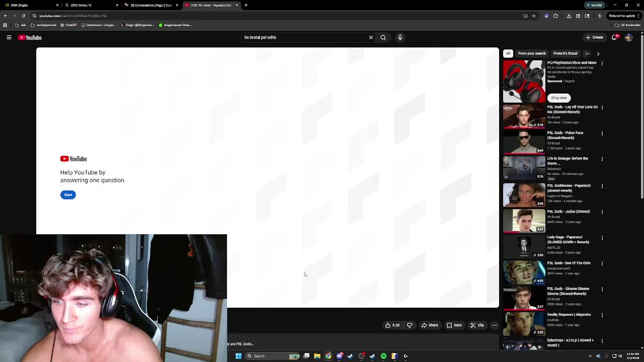Screen dimensions: 644x362
Task: Save video to a playlist
Action: [x=454, y=325]
